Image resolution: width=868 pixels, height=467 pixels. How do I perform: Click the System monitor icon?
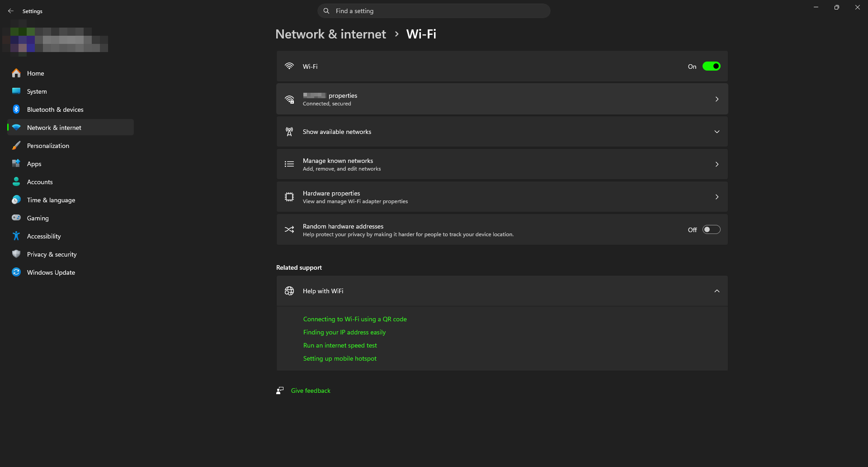16,91
